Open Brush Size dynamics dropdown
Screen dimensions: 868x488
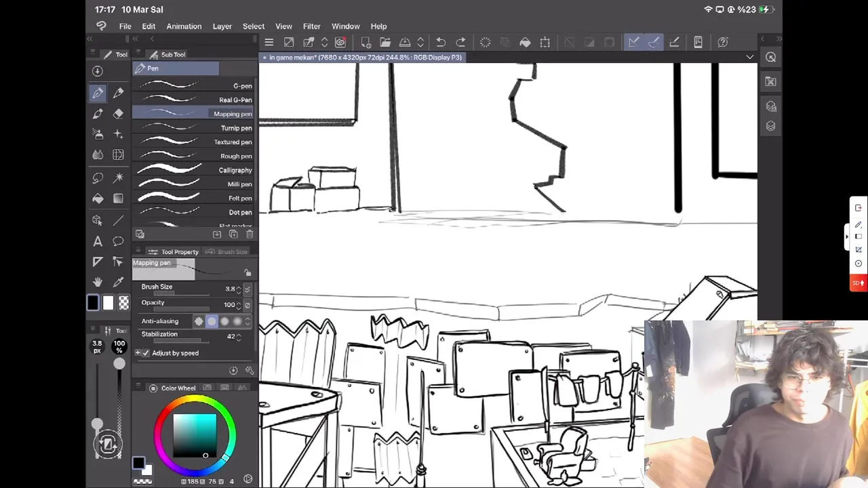click(x=247, y=289)
